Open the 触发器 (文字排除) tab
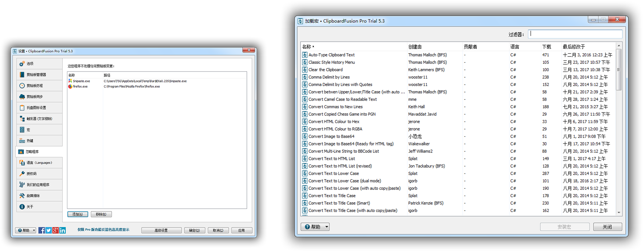 (39, 119)
